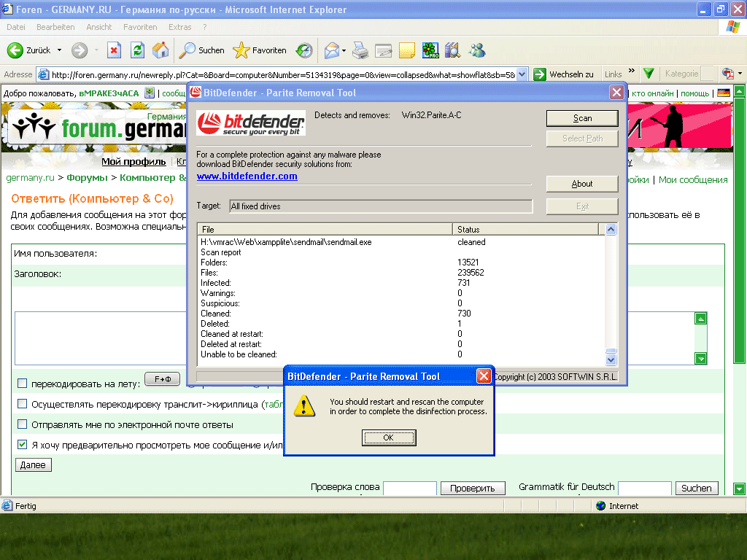Screen dimensions: 747x560
Task: Click the Status column header
Action: [525, 229]
